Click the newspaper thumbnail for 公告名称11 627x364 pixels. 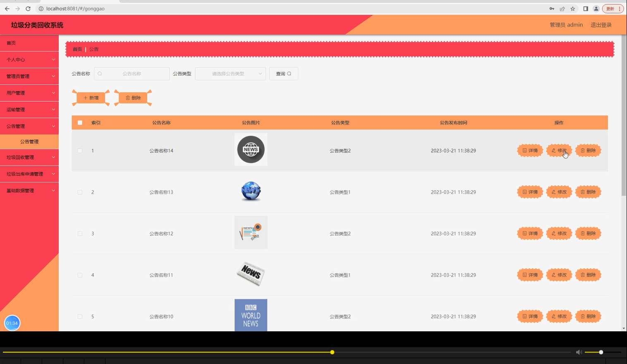point(251,274)
